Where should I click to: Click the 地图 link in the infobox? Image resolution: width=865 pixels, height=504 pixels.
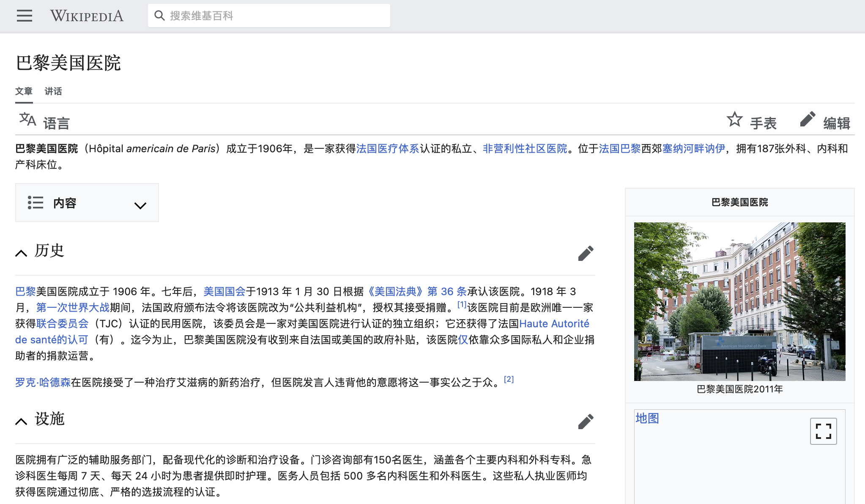click(x=647, y=418)
